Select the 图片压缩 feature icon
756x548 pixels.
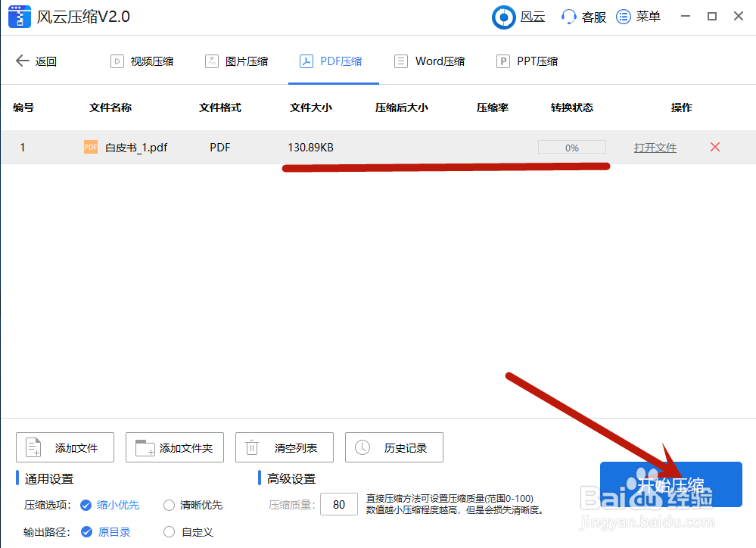point(211,61)
